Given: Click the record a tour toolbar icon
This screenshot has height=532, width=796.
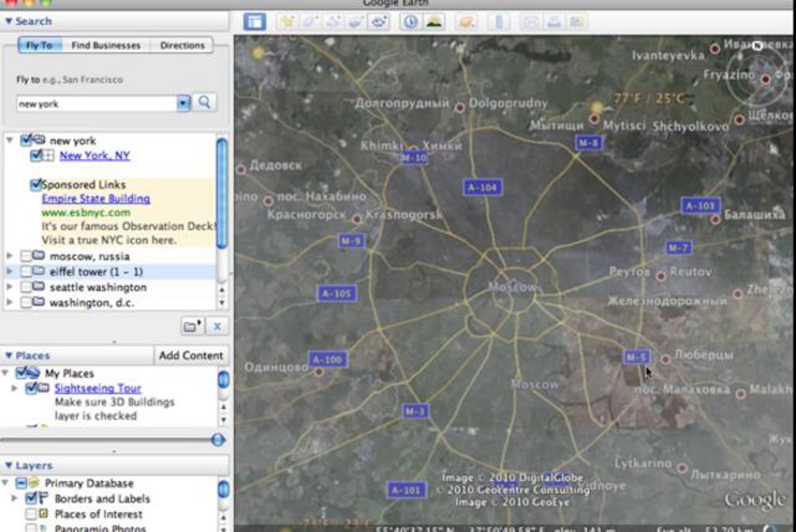Looking at the screenshot, I should click(x=378, y=22).
